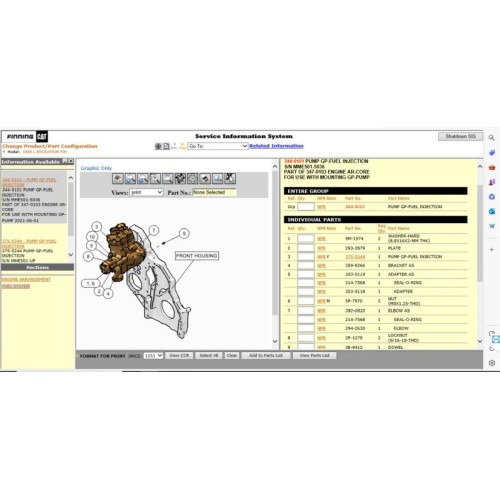
Task: Click the Part No. None Selected field
Action: pyautogui.click(x=215, y=192)
